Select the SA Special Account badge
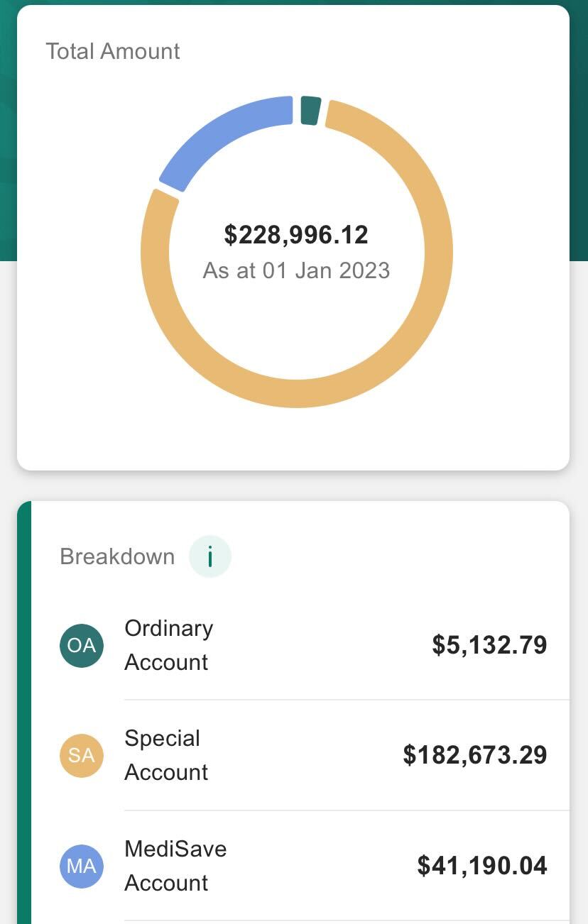 point(82,755)
